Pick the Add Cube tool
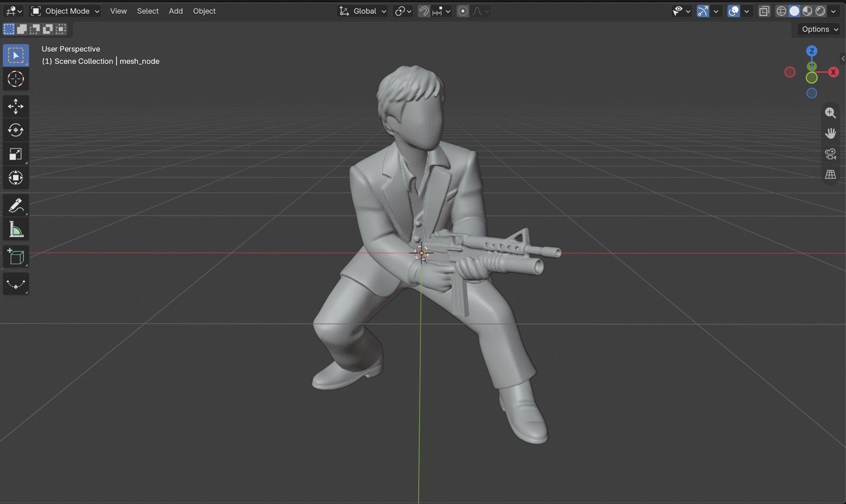 tap(16, 257)
